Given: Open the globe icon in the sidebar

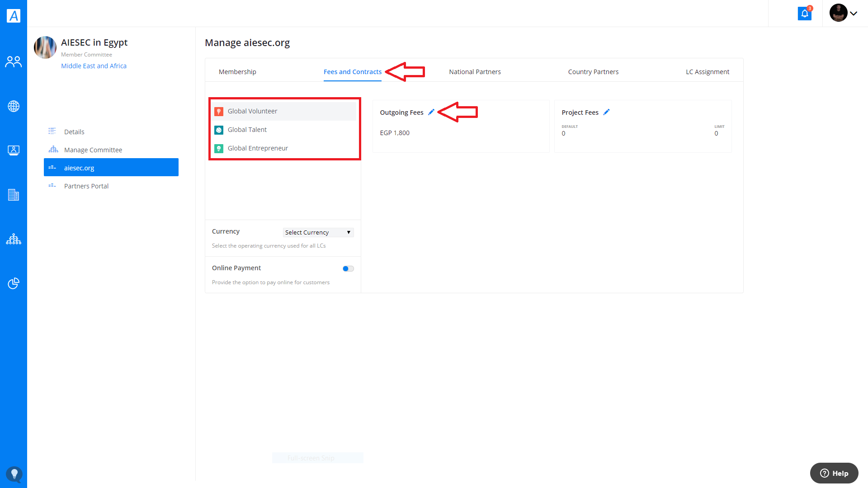Looking at the screenshot, I should click(14, 106).
